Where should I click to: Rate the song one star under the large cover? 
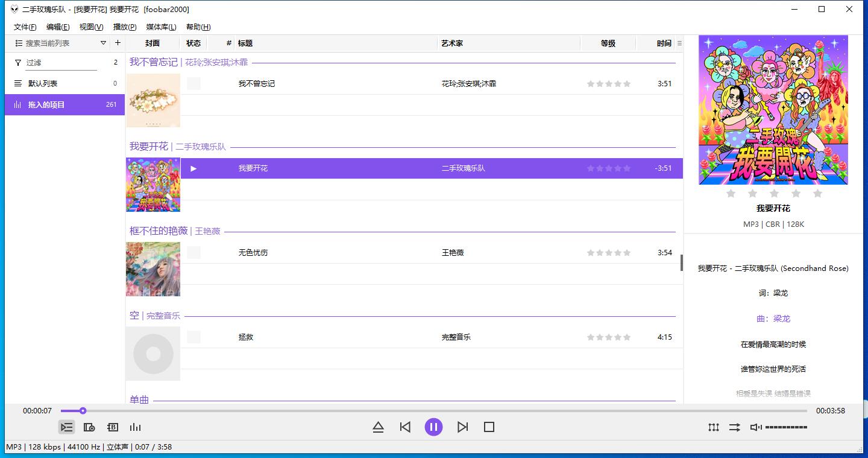coord(731,193)
